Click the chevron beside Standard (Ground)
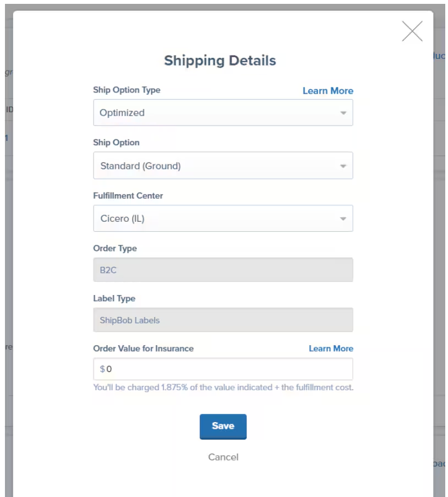 coord(342,165)
